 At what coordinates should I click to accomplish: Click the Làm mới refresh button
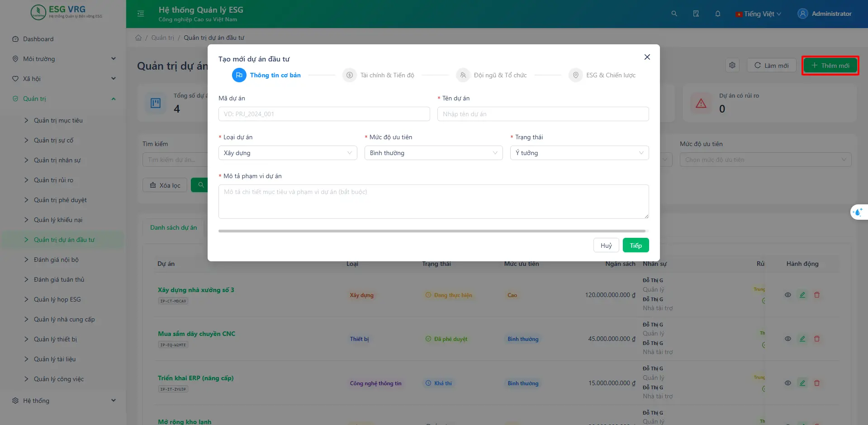(x=771, y=66)
